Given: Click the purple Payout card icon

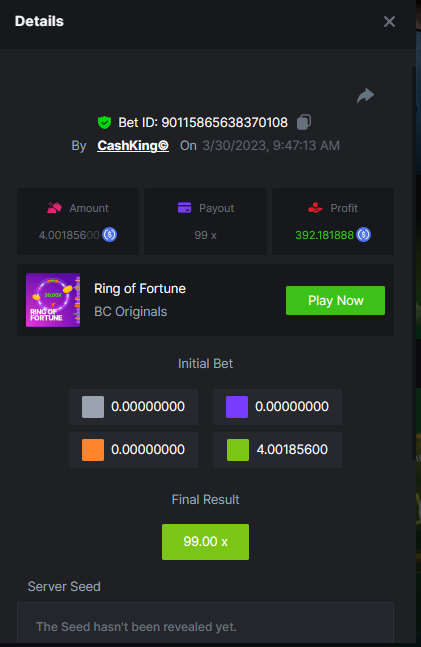Looking at the screenshot, I should click(184, 208).
